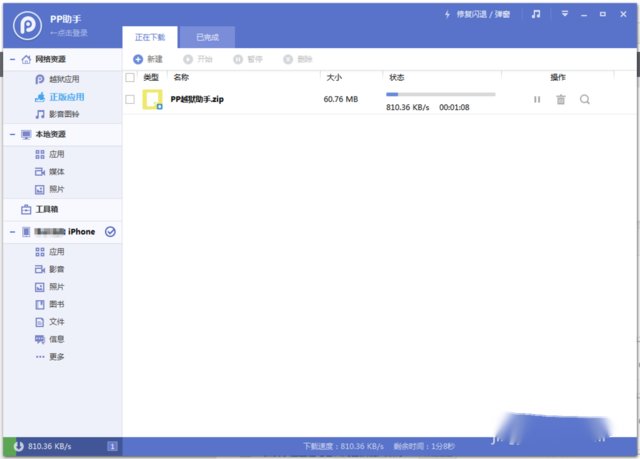Click the 60.76 MB size value

[341, 99]
